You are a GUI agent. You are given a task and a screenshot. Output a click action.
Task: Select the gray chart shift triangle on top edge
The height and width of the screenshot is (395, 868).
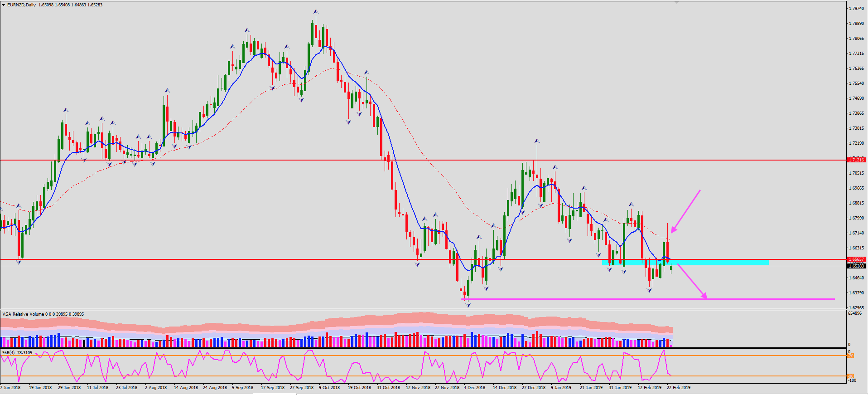(x=676, y=2)
